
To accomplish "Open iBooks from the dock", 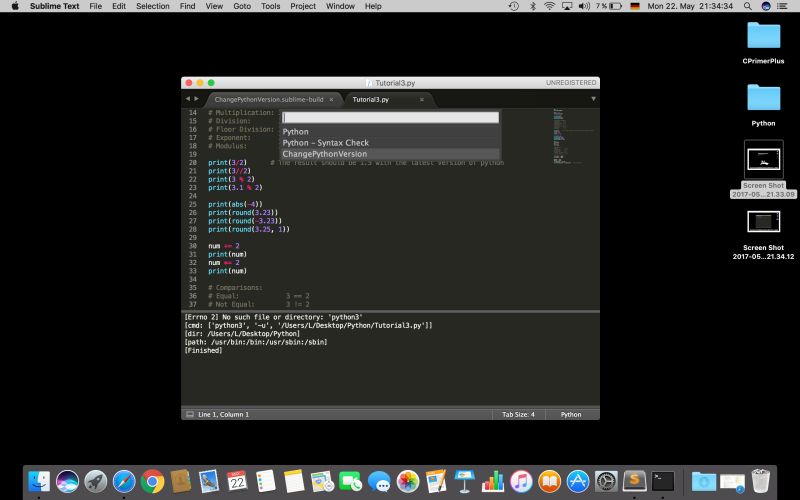I will [549, 481].
